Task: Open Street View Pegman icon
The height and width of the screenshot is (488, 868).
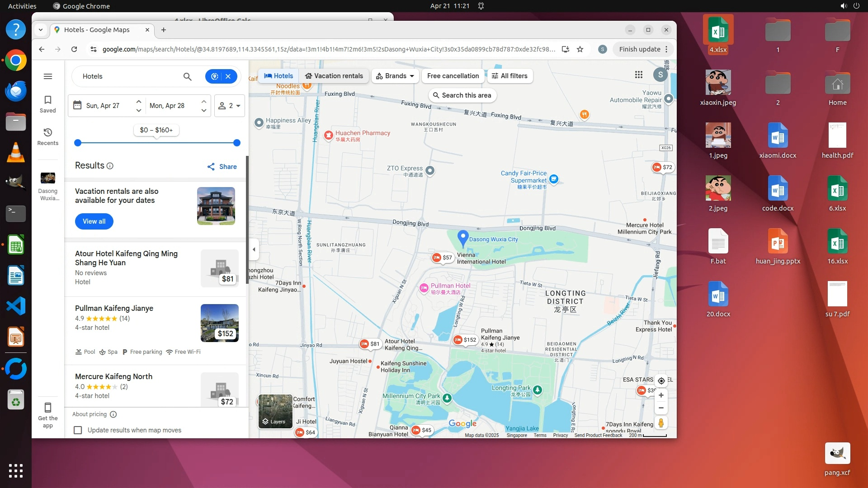Action: pyautogui.click(x=661, y=423)
